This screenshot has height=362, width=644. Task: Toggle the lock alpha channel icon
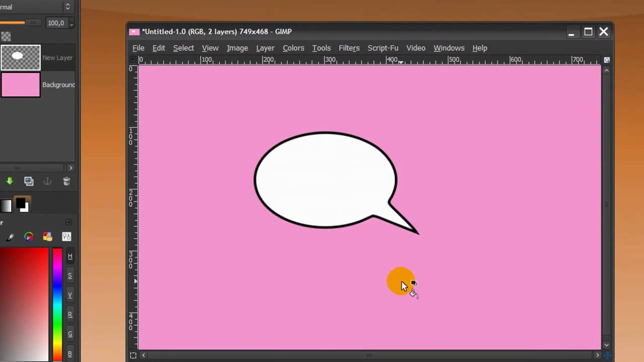(x=6, y=36)
